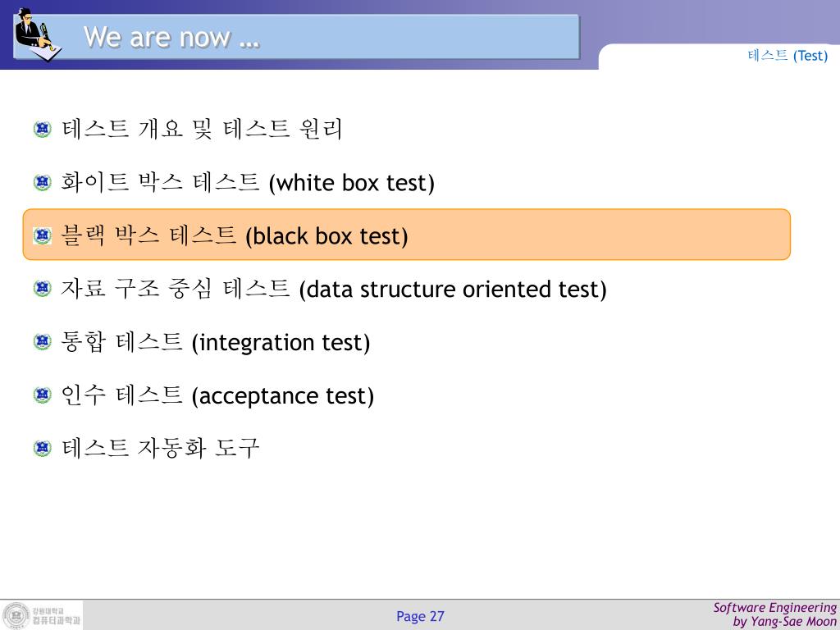Viewport: 840px width, 630px height.
Task: Select the 테스트 자동화 도구 line
Action: coord(160,448)
